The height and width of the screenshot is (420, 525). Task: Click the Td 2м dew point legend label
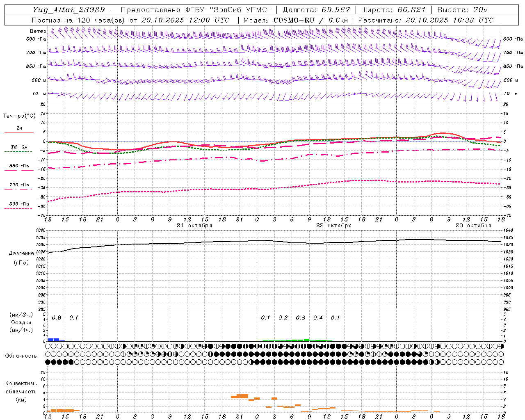pyautogui.click(x=19, y=147)
